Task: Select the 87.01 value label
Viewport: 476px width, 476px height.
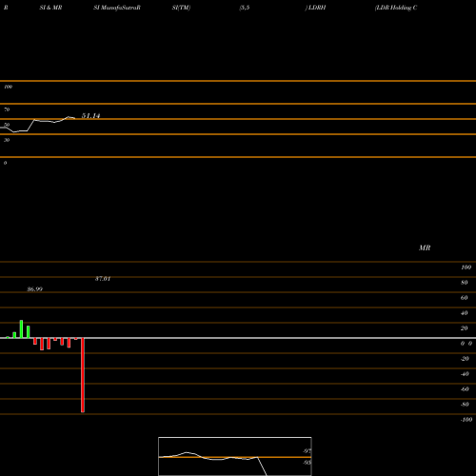Action: (x=103, y=279)
